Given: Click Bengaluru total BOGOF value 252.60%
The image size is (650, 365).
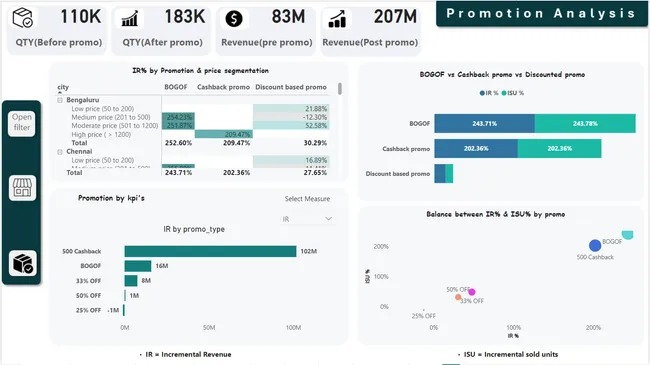Looking at the screenshot, I should tap(178, 143).
